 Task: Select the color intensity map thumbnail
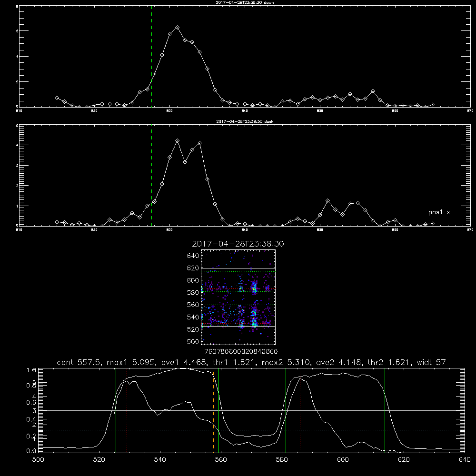point(238,297)
